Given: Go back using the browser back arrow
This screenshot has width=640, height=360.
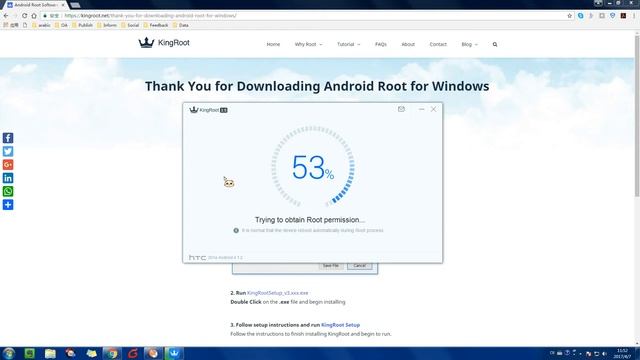Looking at the screenshot, I should [6, 16].
